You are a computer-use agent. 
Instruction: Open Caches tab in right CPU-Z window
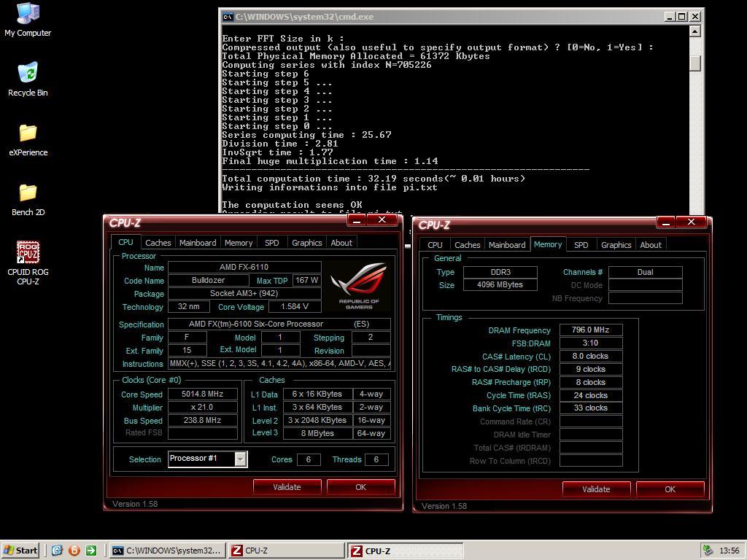(468, 245)
